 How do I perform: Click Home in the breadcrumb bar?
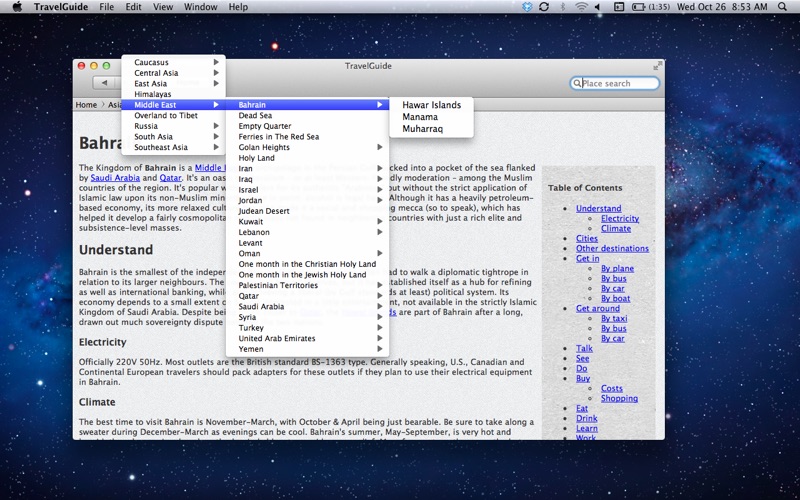[86, 105]
